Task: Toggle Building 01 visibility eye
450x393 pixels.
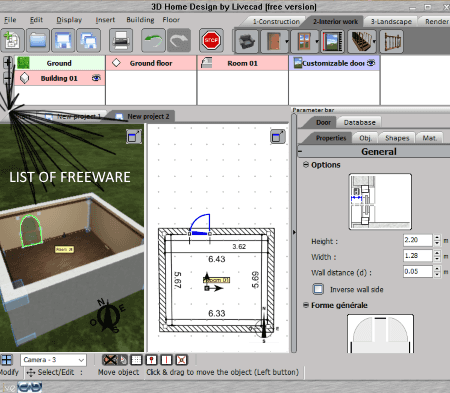Action: click(96, 78)
